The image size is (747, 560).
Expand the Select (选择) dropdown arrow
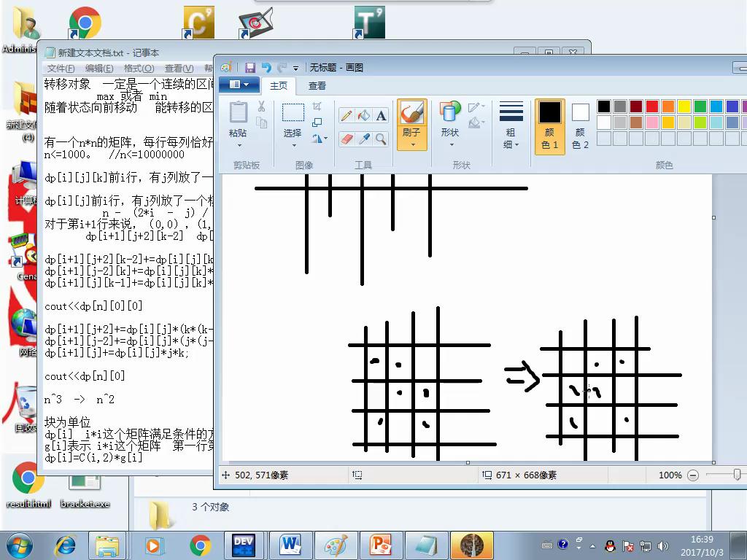[x=294, y=145]
